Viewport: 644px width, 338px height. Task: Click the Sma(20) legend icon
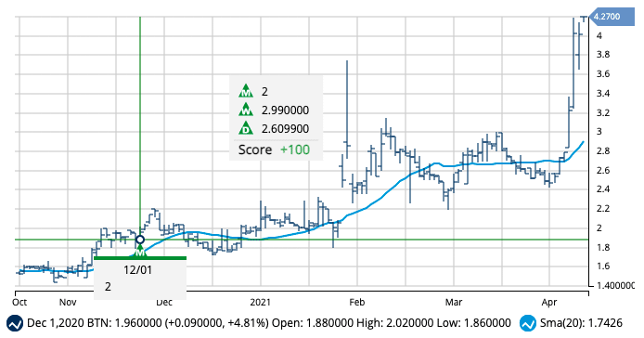527,323
